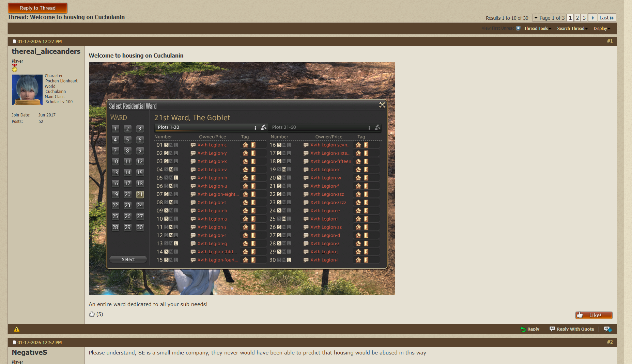Click speech bubble icon beside Xvth Legion-fifteen
Viewport: 632px width, 364px height.
pyautogui.click(x=306, y=161)
